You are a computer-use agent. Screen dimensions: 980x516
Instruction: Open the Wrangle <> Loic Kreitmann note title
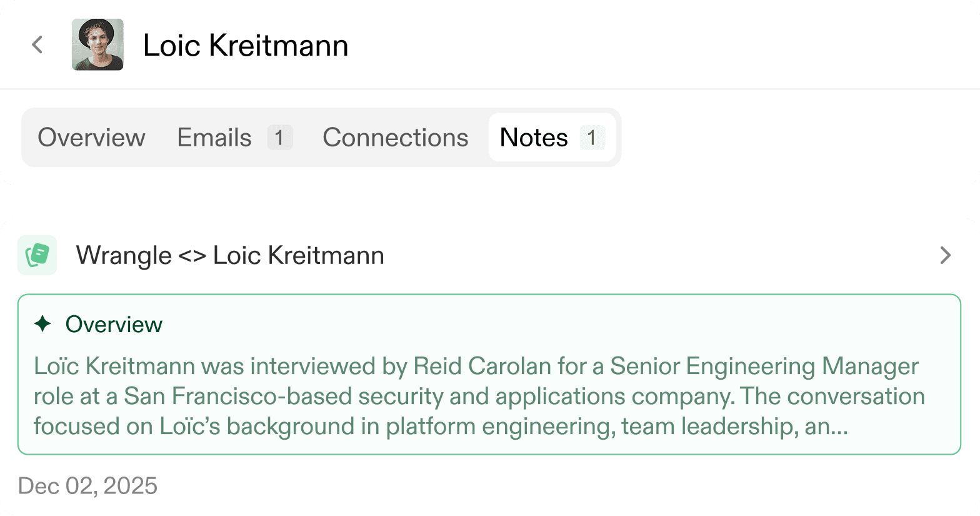230,255
